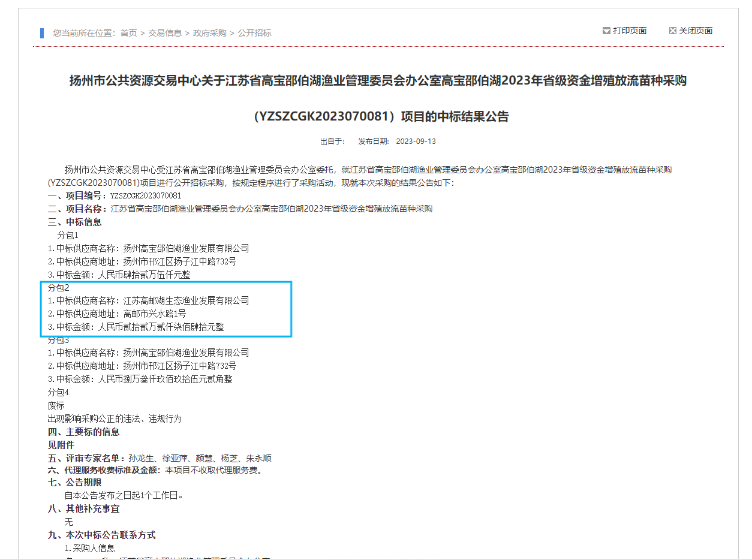The image size is (752, 560).
Task: Open 交易信息 in the breadcrumb
Action: click(165, 33)
